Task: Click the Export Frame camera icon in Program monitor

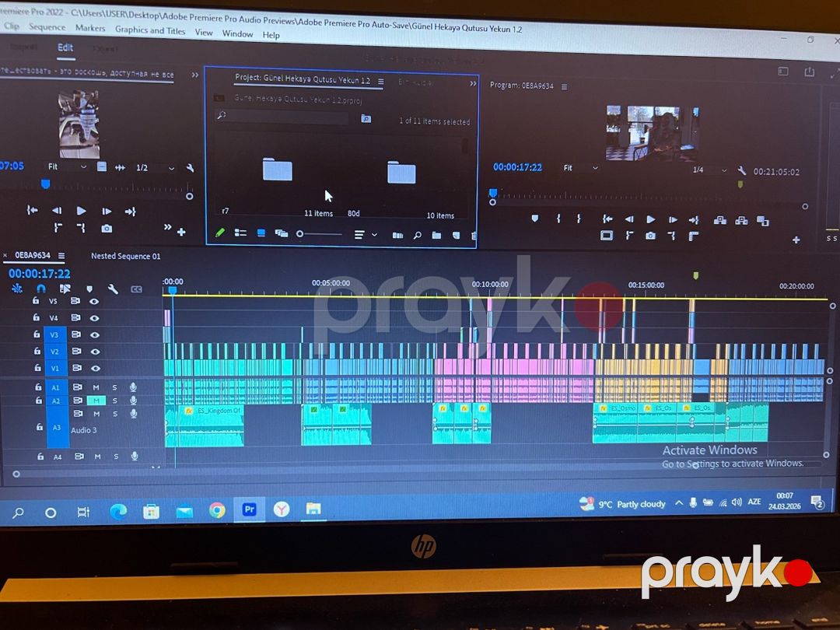Action: (x=650, y=236)
